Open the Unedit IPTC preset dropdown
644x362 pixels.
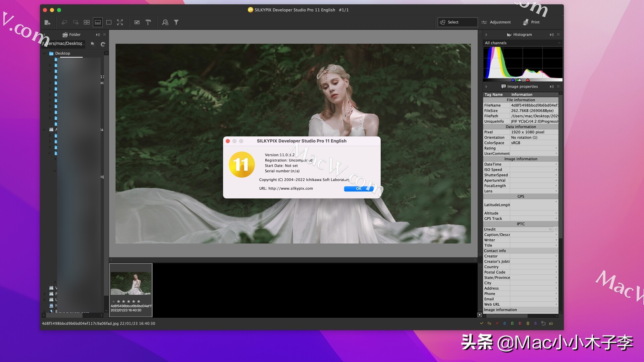[x=550, y=229]
